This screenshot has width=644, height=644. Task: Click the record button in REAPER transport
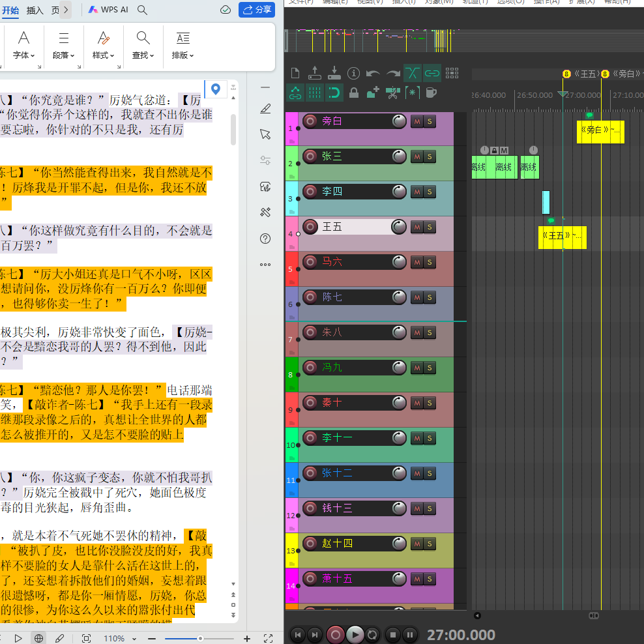[x=335, y=635]
